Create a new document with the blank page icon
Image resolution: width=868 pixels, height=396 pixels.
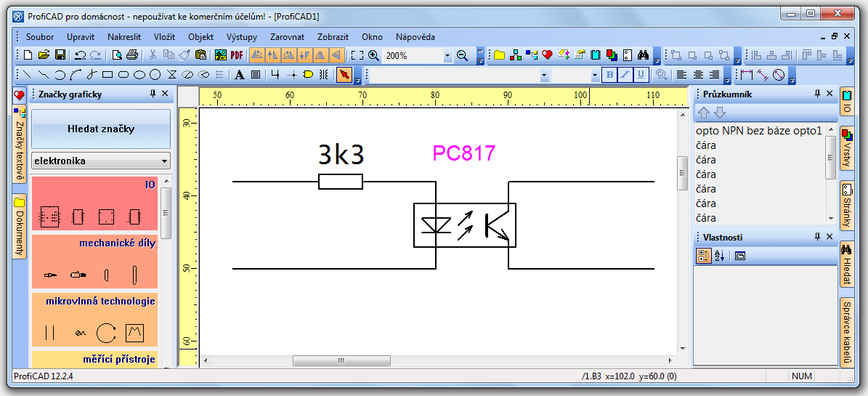coord(28,54)
